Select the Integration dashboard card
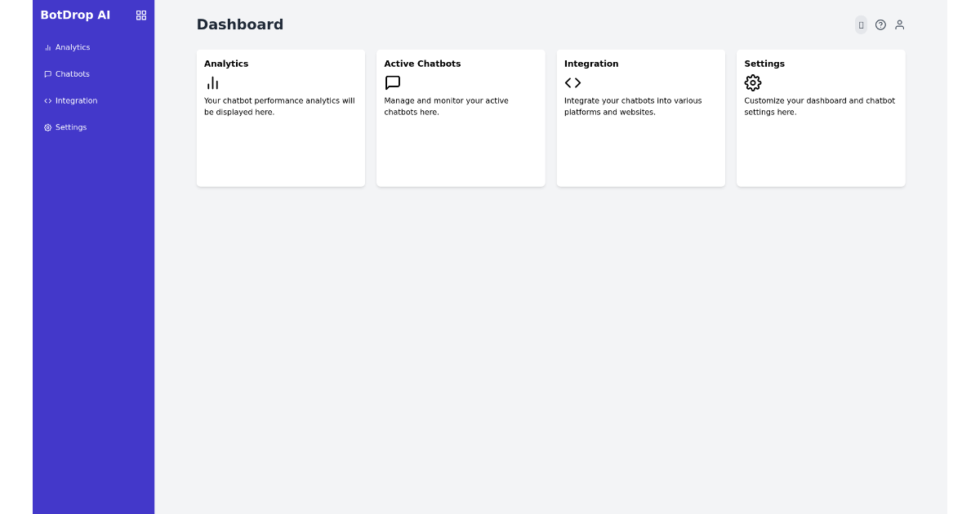The width and height of the screenshot is (980, 514). pos(640,117)
